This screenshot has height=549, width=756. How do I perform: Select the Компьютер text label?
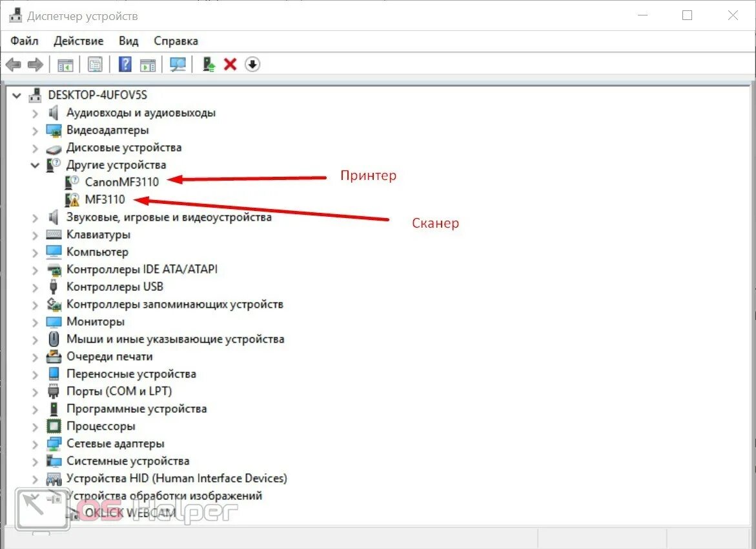(x=97, y=252)
